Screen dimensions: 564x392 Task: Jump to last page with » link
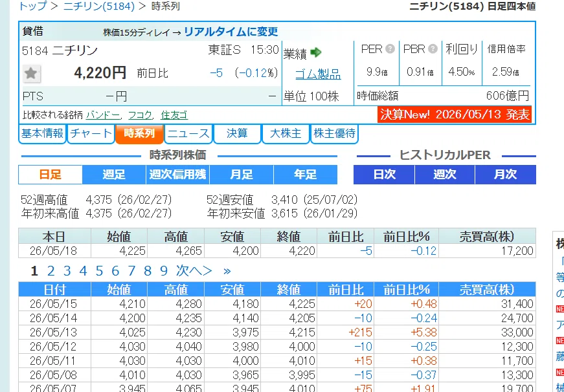pos(227,271)
